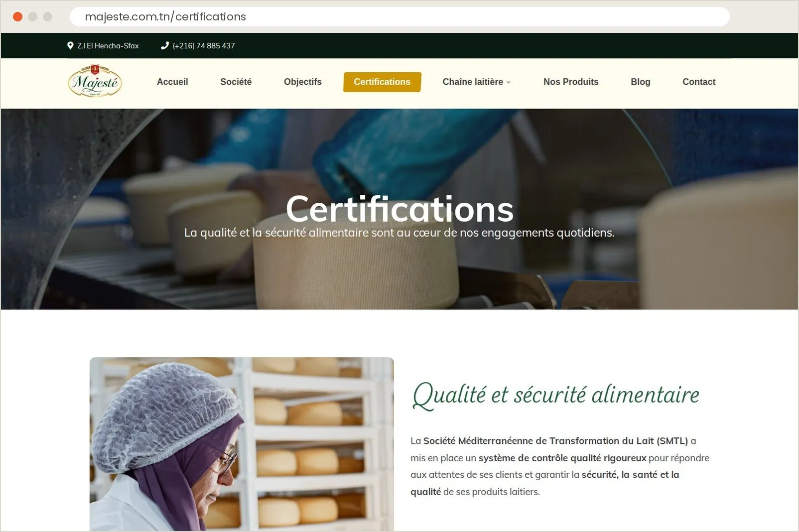Viewport: 799px width, 532px height.
Task: Click the Majesté logo
Action: click(95, 81)
